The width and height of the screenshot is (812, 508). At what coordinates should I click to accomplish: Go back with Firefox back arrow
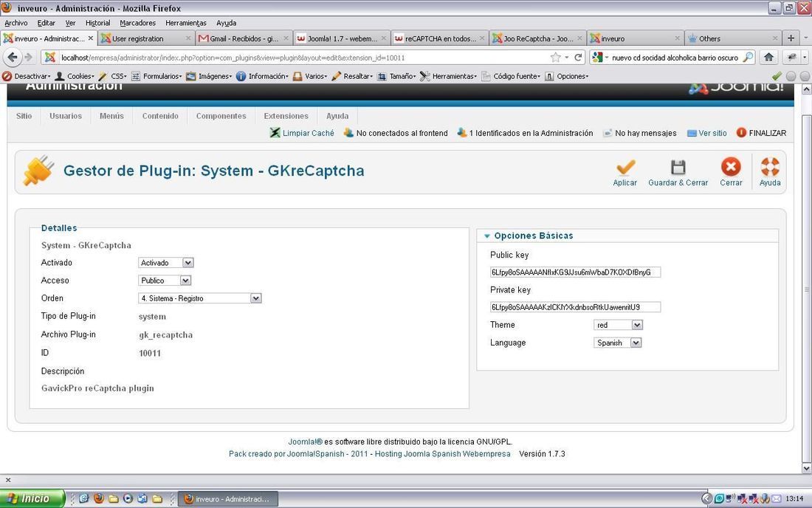pos(13,57)
